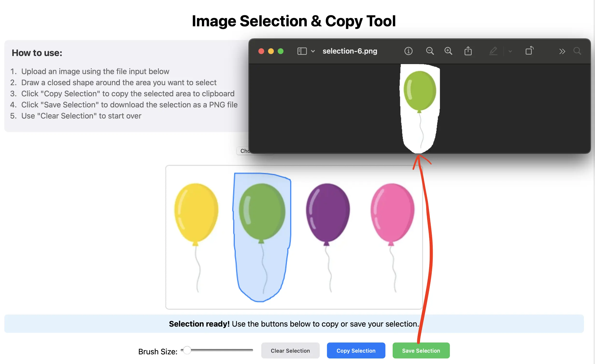595x364 pixels.
Task: Open the Share icon in Preview
Action: (x=468, y=51)
